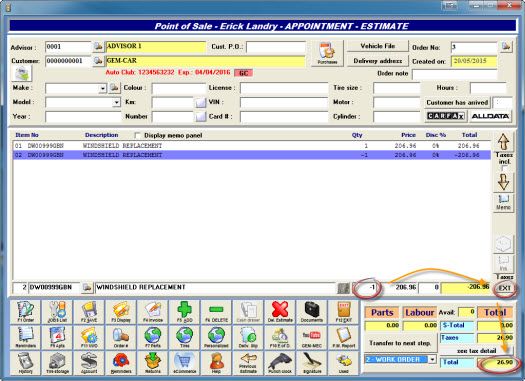Open Punch clock scanner icon

point(280,363)
